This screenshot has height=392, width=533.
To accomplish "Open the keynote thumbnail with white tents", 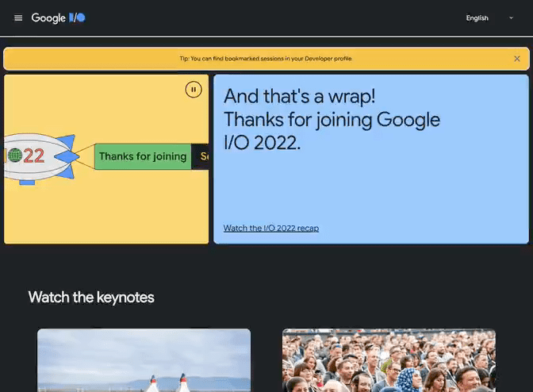I will coord(144,361).
